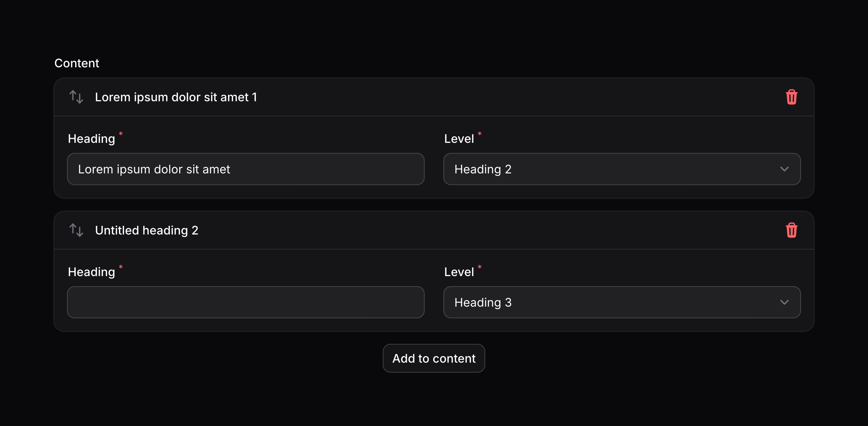This screenshot has width=868, height=426.
Task: Click the 'Untitled heading 2' title text
Action: [x=147, y=230]
